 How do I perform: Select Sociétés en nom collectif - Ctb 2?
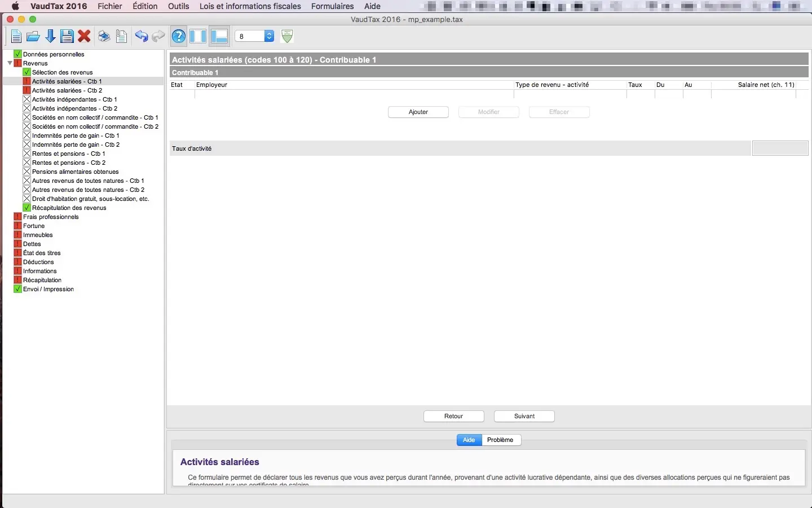click(x=95, y=126)
